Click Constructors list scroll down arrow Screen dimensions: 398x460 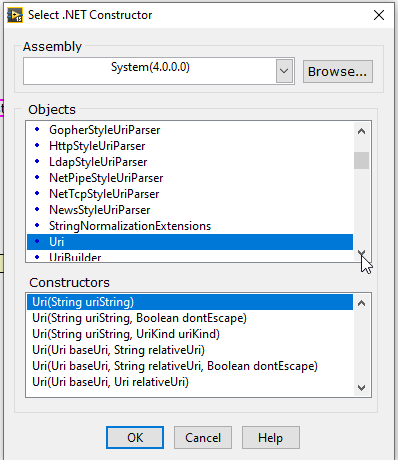361,388
